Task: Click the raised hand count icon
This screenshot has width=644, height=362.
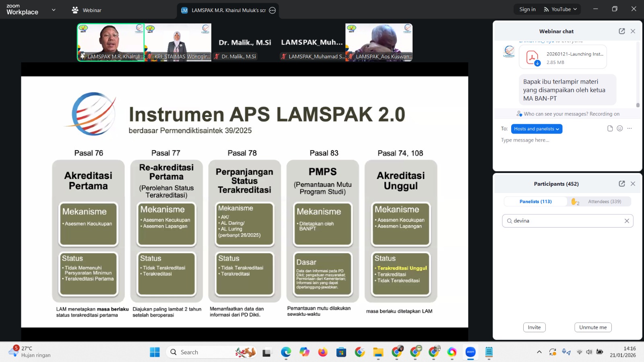Action: click(x=575, y=202)
